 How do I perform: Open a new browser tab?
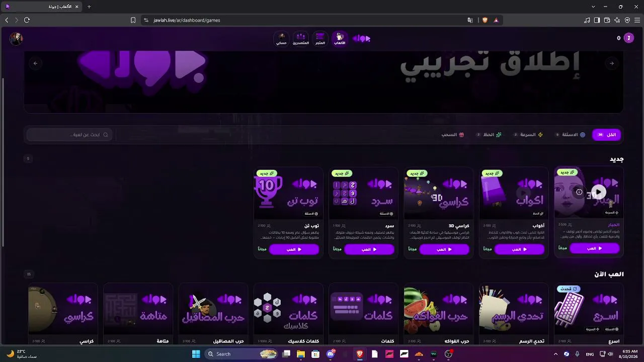pyautogui.click(x=89, y=7)
